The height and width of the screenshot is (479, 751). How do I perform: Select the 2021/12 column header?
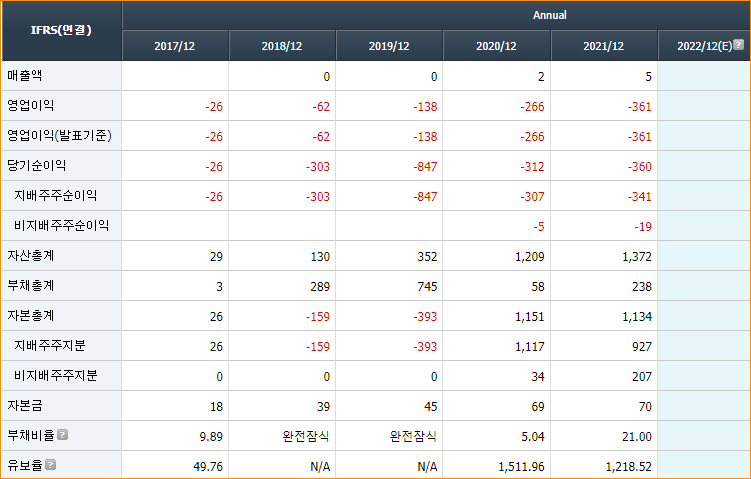pyautogui.click(x=603, y=46)
